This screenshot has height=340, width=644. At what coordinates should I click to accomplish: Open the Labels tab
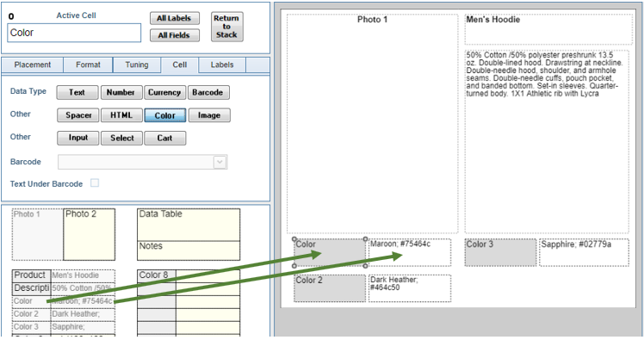pos(222,65)
